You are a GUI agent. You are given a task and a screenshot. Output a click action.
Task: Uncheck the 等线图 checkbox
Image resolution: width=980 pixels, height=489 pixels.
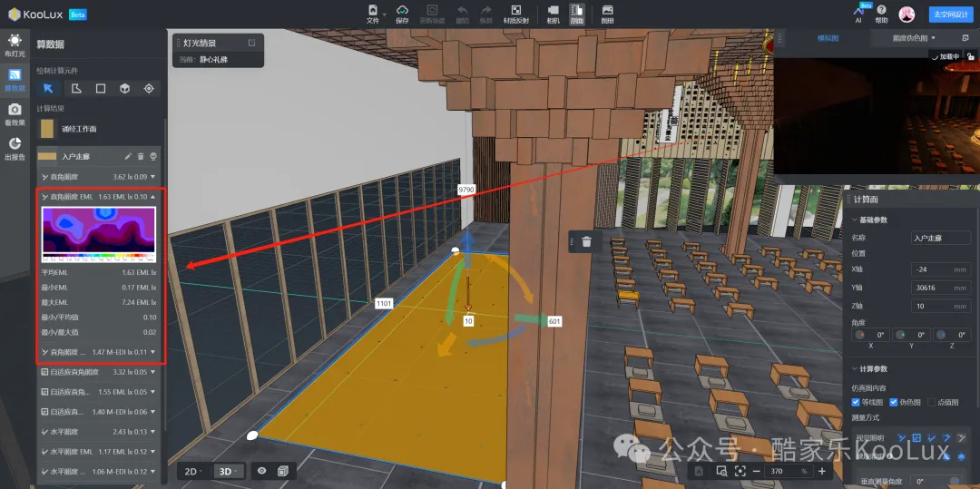click(x=857, y=402)
